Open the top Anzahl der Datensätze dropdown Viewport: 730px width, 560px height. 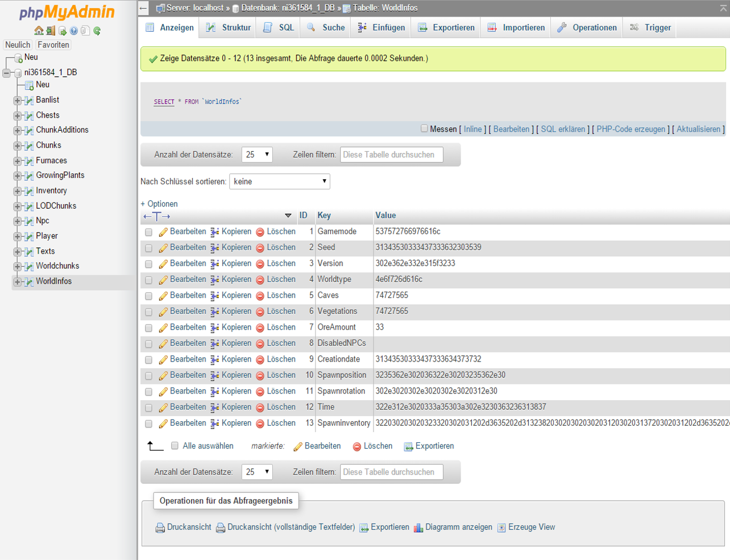[257, 155]
